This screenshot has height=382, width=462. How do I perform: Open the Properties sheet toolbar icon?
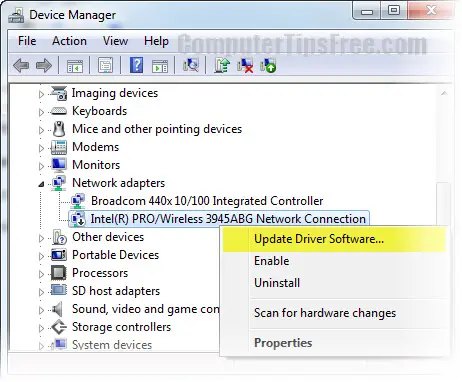105,65
